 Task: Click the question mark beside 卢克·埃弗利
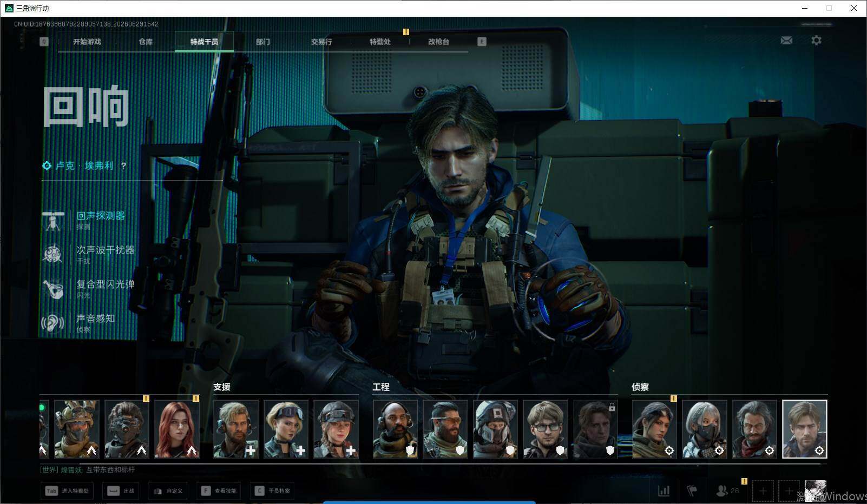click(x=123, y=165)
